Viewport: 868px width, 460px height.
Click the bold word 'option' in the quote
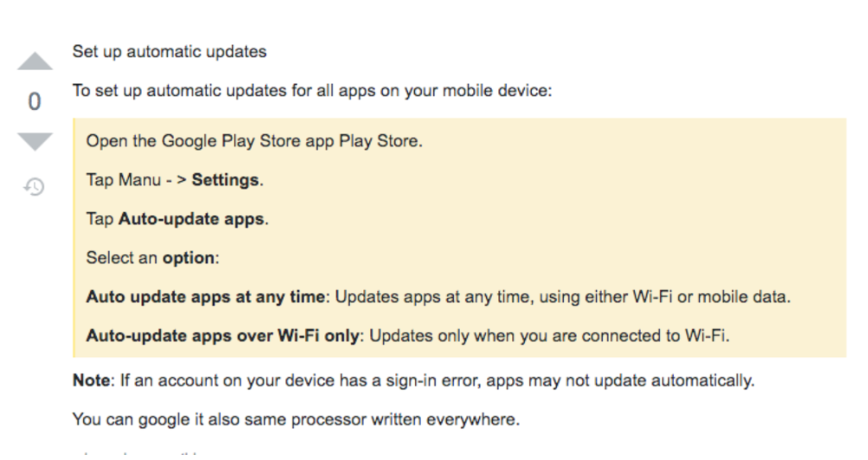tap(188, 258)
